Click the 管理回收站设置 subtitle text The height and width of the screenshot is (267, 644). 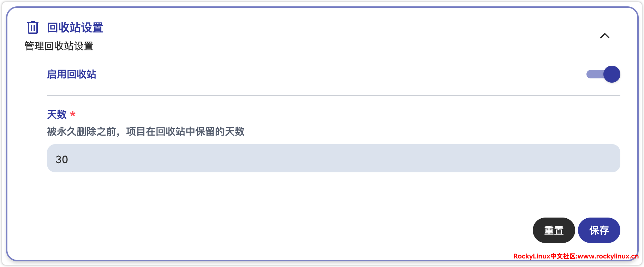click(x=59, y=46)
